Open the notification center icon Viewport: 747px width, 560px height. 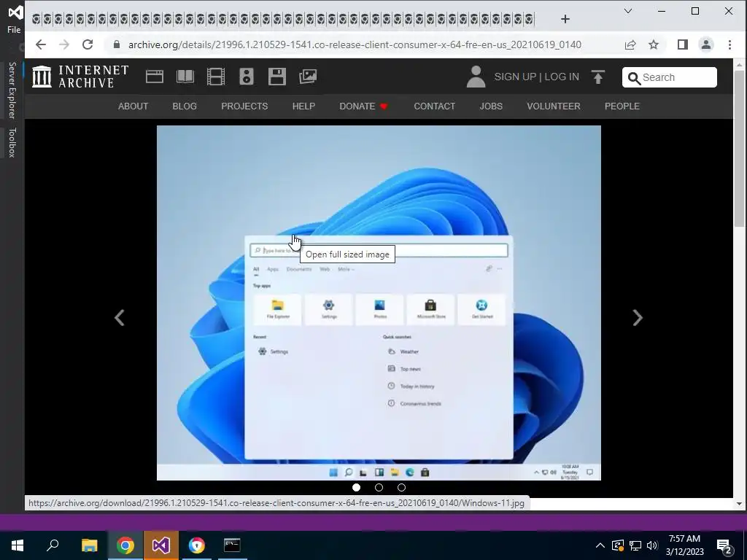pyautogui.click(x=724, y=546)
